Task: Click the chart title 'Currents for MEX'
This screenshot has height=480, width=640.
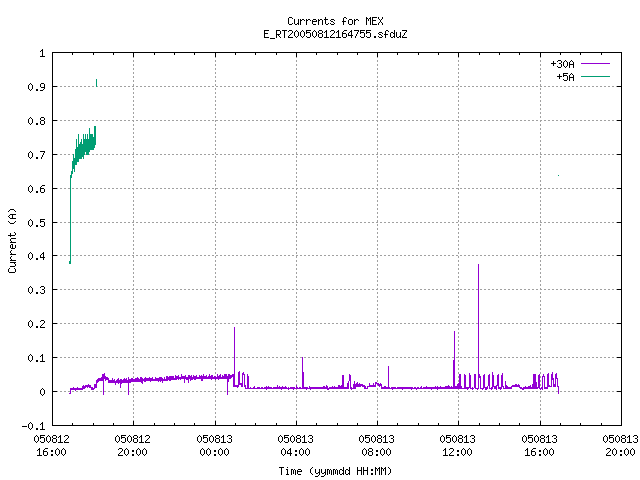Action: coord(335,21)
